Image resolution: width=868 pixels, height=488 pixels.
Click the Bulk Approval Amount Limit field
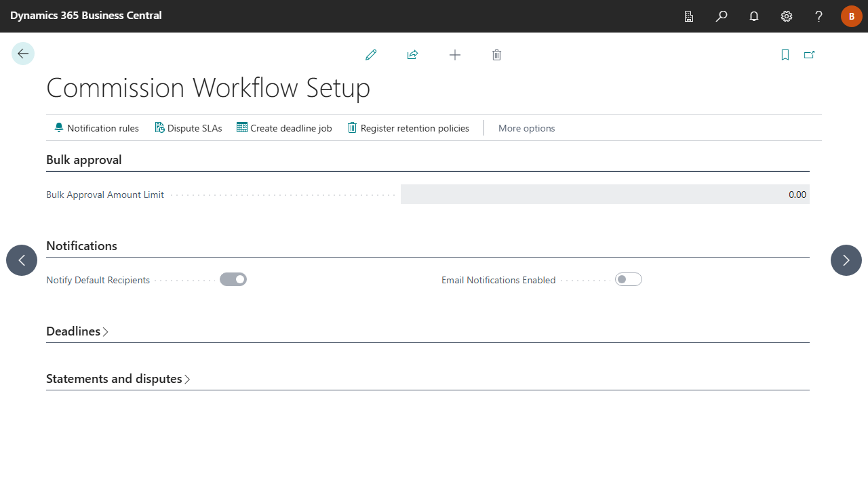point(605,195)
